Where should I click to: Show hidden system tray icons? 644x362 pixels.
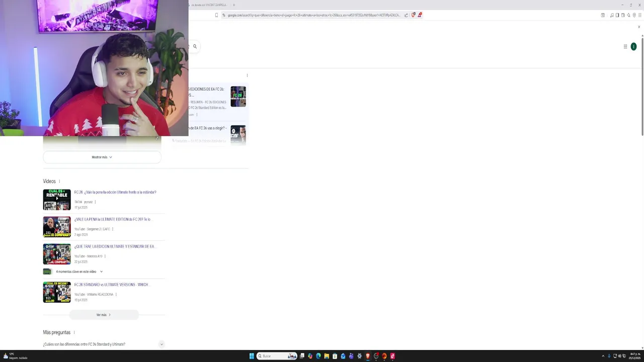603,356
